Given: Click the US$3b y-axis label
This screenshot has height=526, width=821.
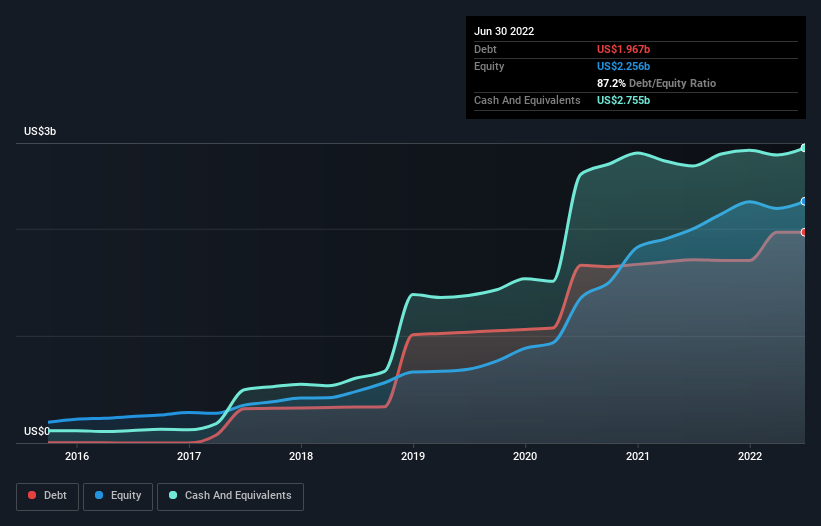Looking at the screenshot, I should coord(40,131).
